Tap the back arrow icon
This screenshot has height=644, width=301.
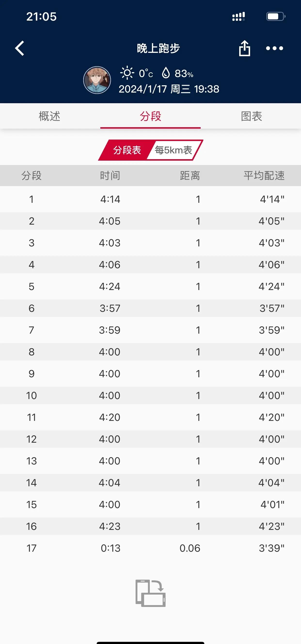tap(19, 48)
